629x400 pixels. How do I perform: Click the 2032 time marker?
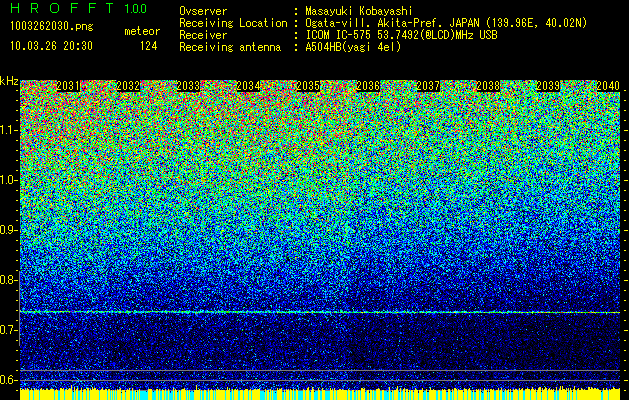(x=128, y=86)
